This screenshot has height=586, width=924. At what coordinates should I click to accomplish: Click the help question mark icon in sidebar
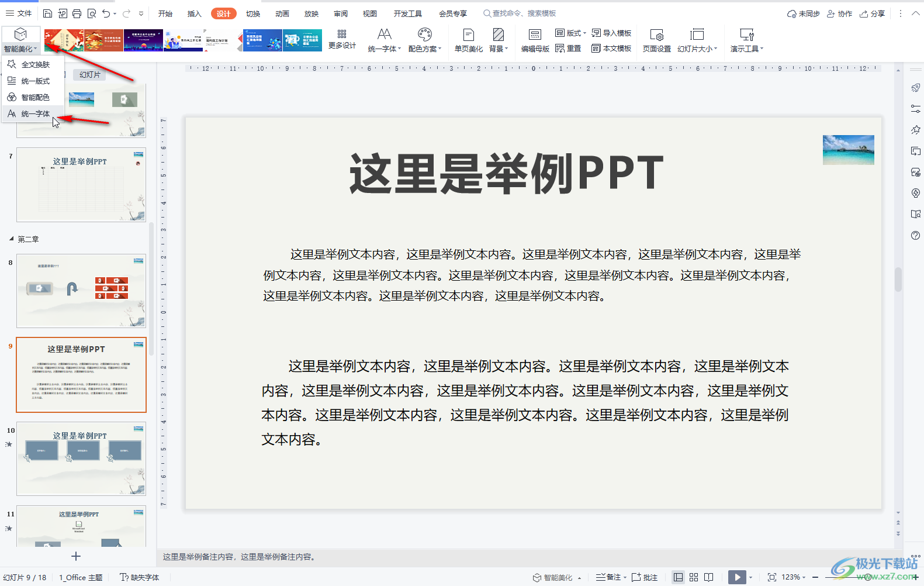click(x=916, y=235)
